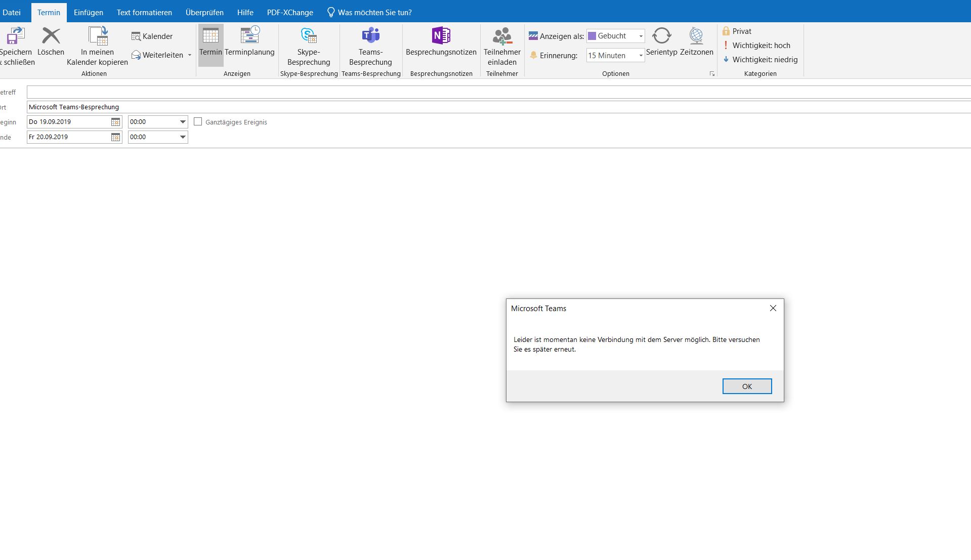Screen dimensions: 971x560
Task: Set Wichtigkeit: hoch
Action: click(x=756, y=46)
